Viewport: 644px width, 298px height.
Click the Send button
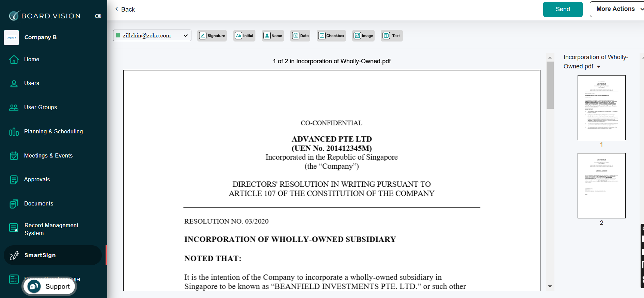tap(563, 9)
